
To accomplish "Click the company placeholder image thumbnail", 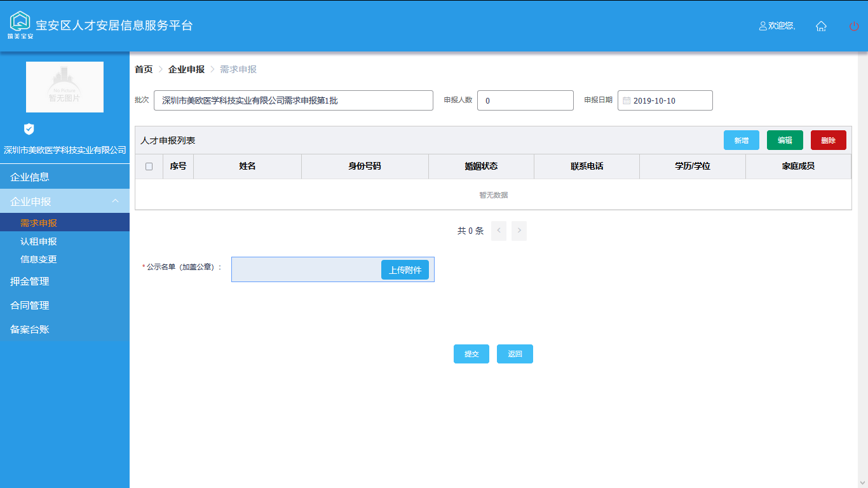I will click(65, 87).
